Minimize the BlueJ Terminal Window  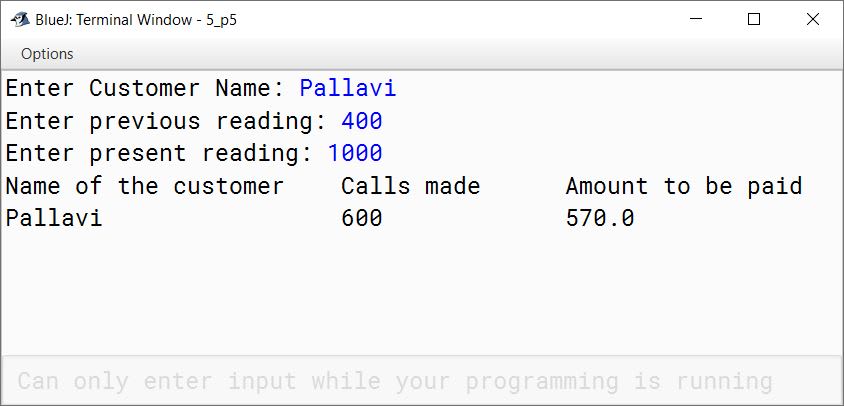[695, 19]
